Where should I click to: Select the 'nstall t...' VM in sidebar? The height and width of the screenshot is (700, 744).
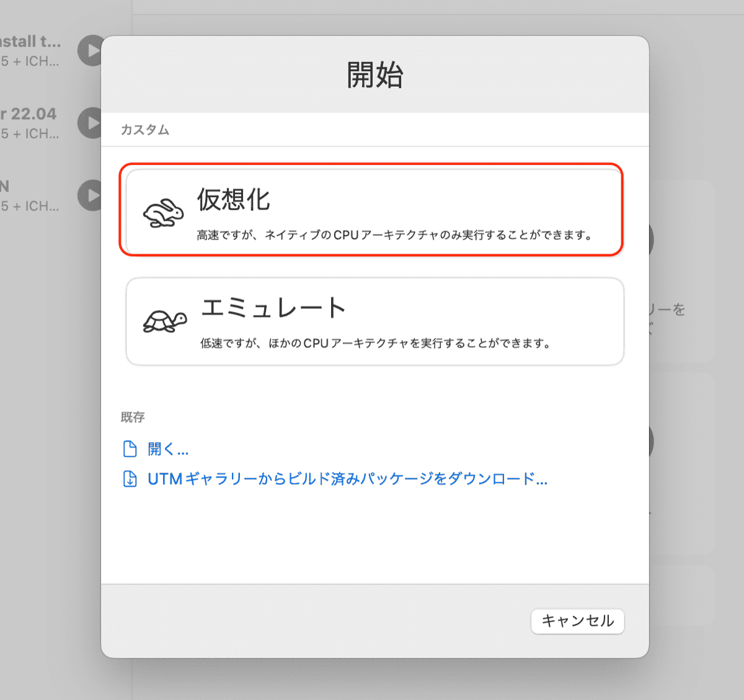[31, 50]
